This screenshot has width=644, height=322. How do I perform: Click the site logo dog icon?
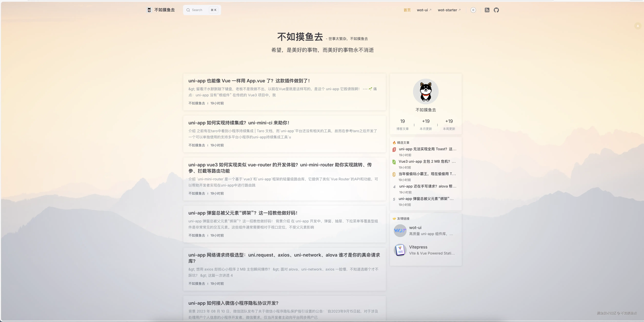click(x=149, y=10)
